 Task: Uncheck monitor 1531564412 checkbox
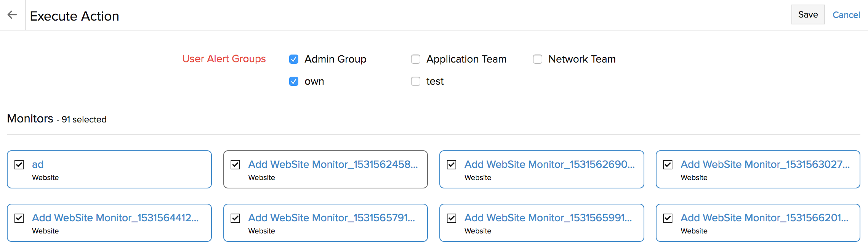(19, 218)
